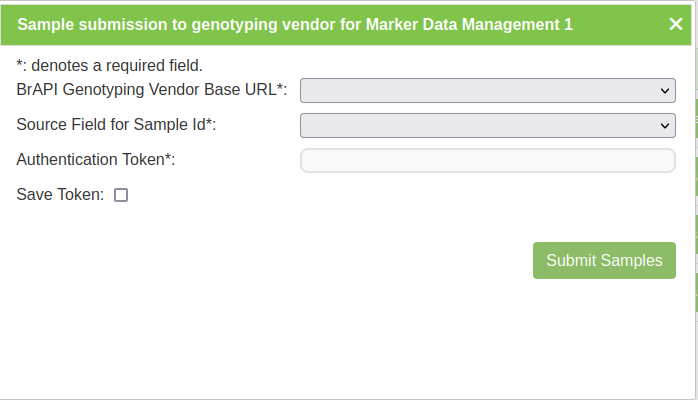Select the green dialog header bar
698x400 pixels.
tap(620, 24)
